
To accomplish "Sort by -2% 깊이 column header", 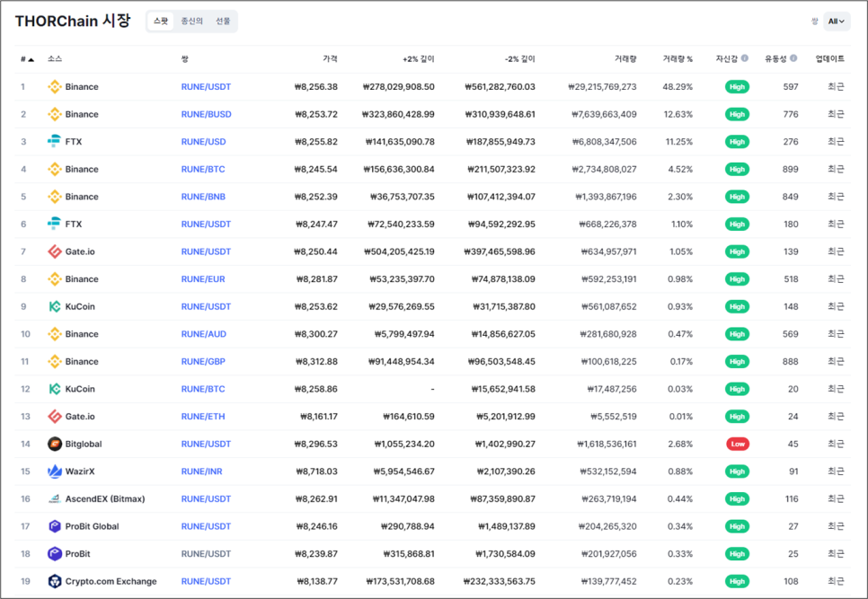I will (x=519, y=58).
